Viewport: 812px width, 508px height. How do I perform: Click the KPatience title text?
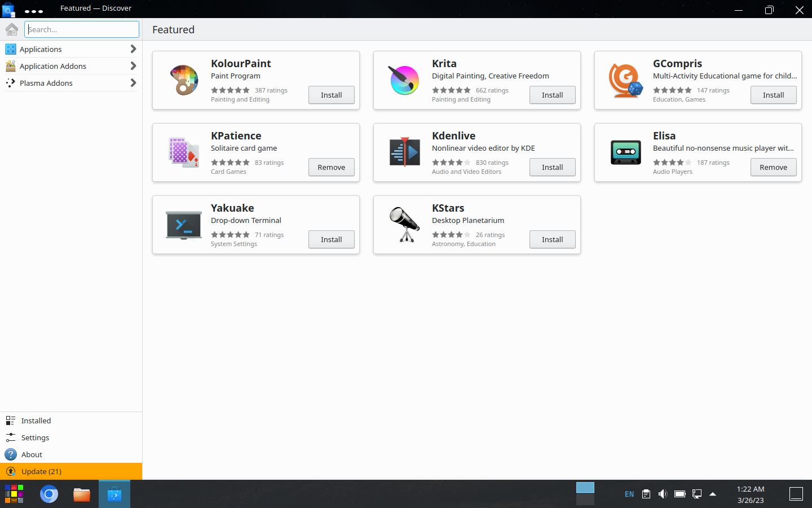tap(236, 135)
